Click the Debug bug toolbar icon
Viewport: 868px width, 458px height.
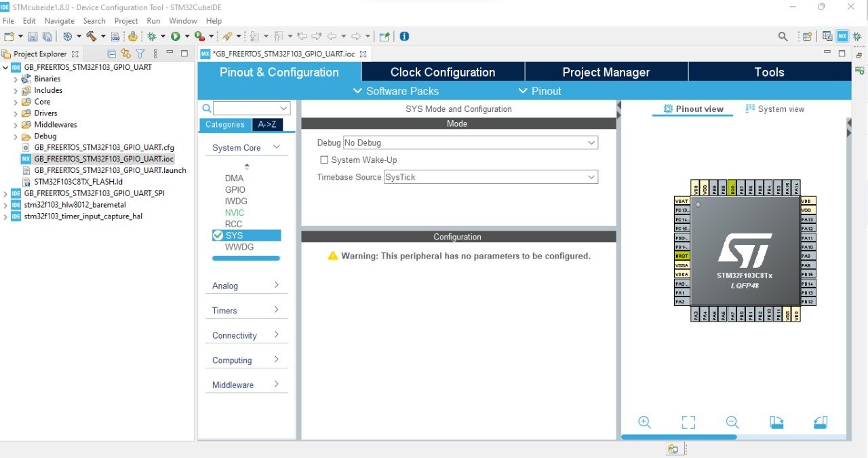152,37
